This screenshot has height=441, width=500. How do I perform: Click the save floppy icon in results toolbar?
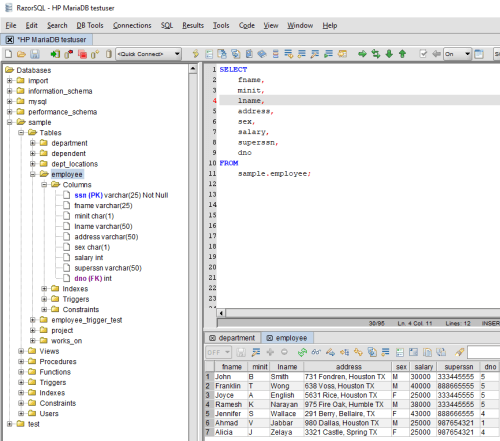pos(241,352)
